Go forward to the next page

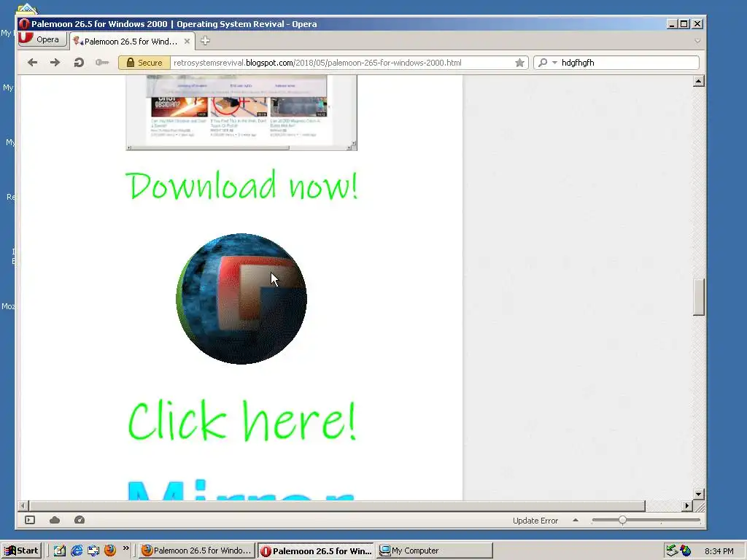pos(55,63)
